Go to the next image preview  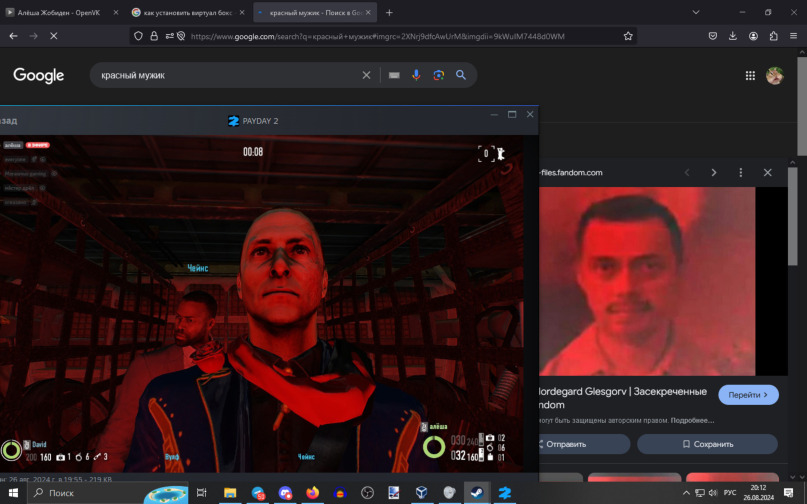(714, 172)
